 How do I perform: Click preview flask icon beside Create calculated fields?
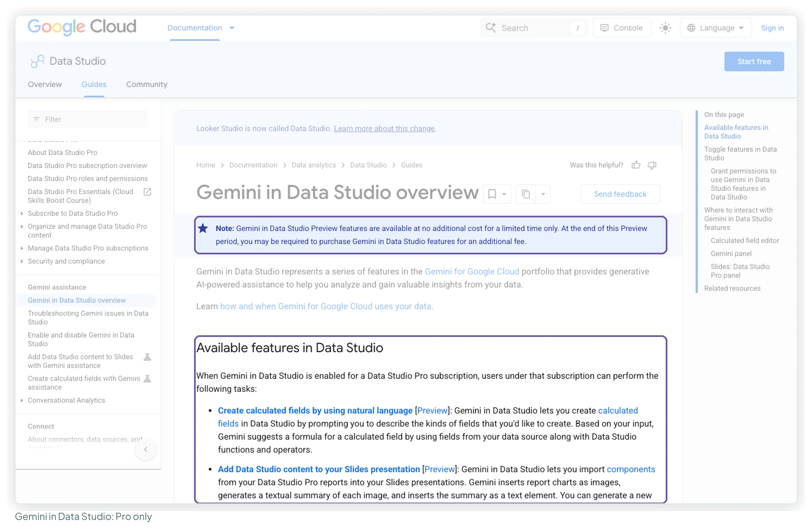click(147, 379)
